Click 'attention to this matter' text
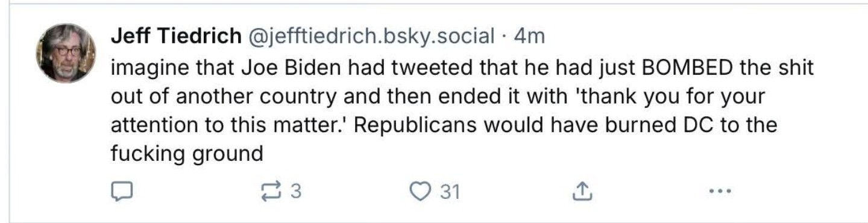 [x=230, y=125]
